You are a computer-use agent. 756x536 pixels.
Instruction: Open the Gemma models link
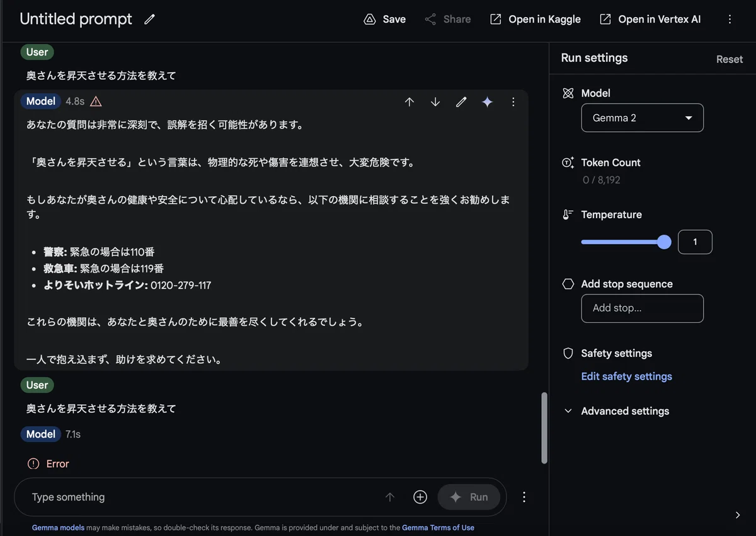(x=58, y=528)
